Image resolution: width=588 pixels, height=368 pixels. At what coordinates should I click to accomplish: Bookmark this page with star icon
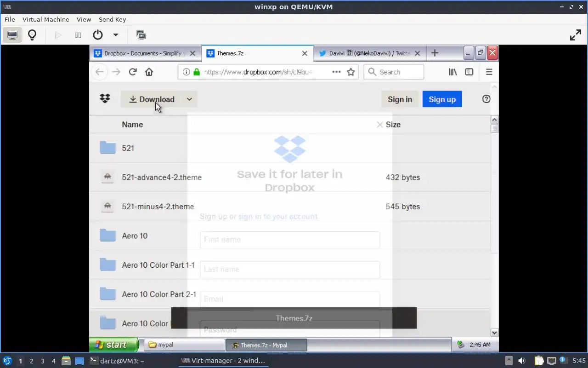351,72
